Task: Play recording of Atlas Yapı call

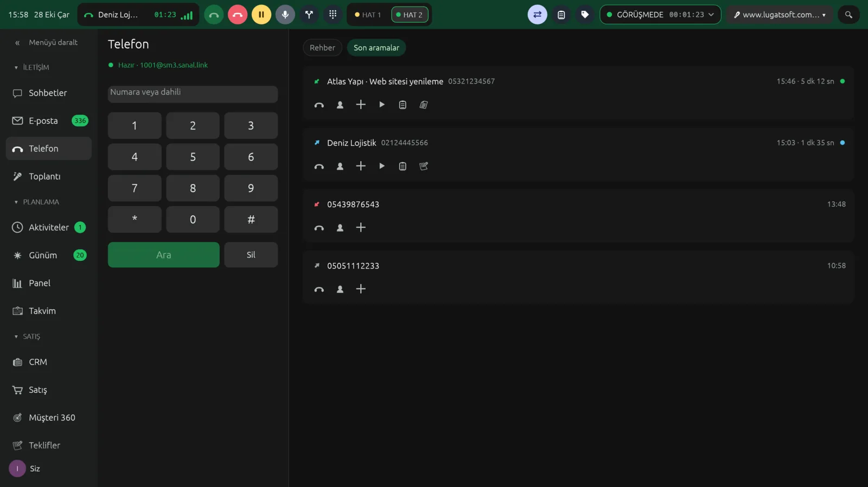Action: [382, 105]
